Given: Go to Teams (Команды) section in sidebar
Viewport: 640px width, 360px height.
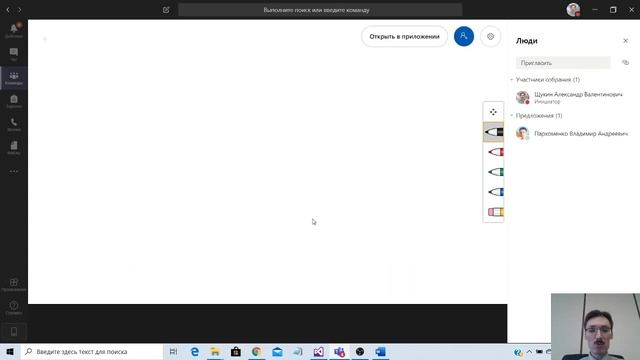Looking at the screenshot, I should tap(14, 78).
